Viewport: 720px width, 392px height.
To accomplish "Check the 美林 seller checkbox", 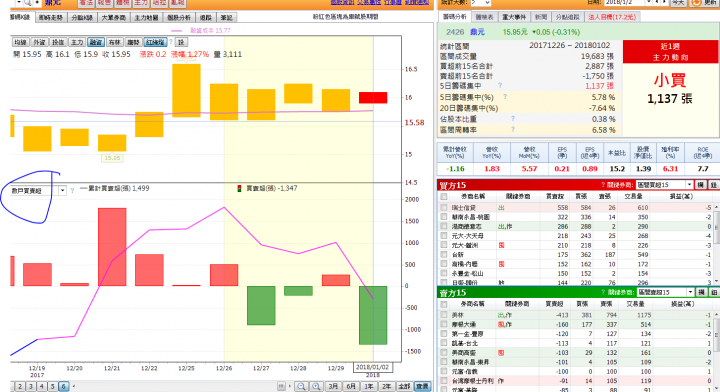I will tap(444, 315).
